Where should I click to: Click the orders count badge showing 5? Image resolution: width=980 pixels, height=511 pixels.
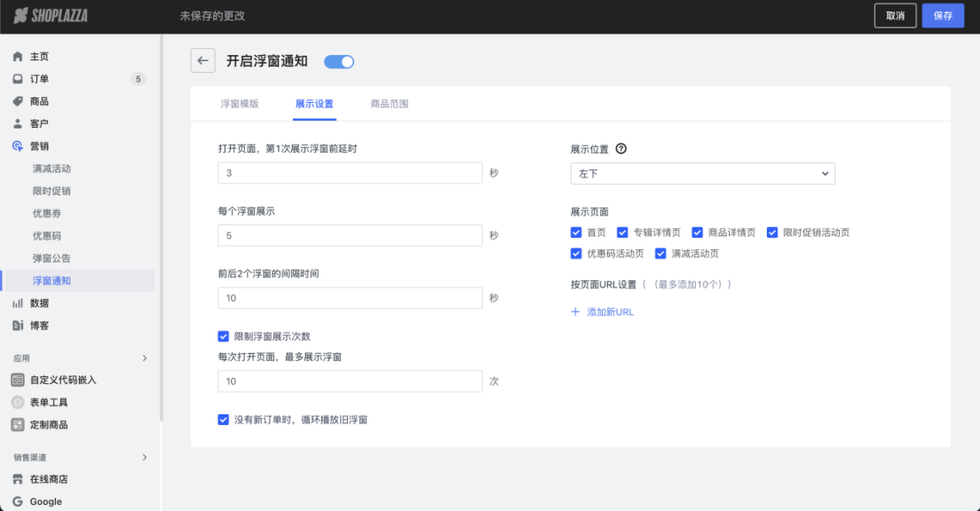pos(138,79)
